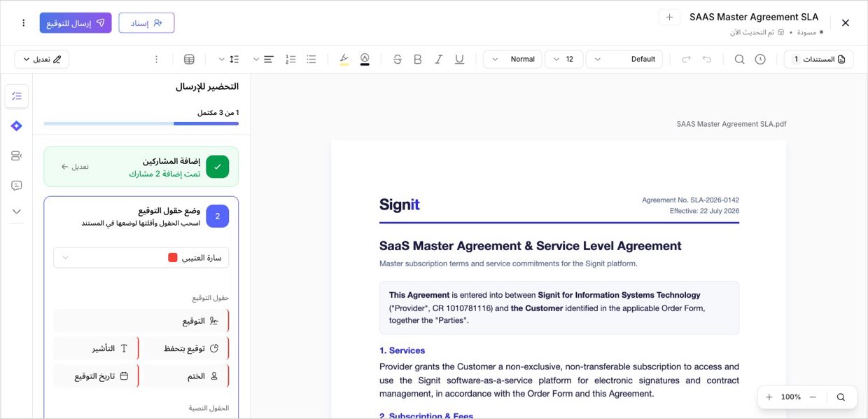Select the تاريخ التوقيع date field
Screen dimensions: 868x419
point(96,376)
